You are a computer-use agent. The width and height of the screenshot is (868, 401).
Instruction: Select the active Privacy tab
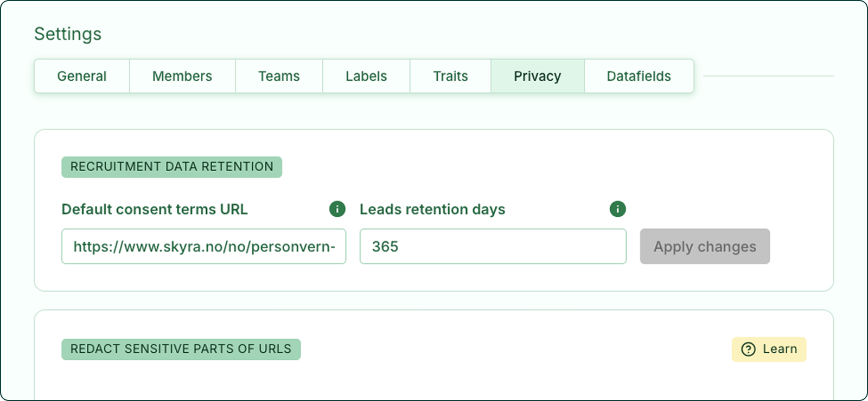pyautogui.click(x=538, y=76)
